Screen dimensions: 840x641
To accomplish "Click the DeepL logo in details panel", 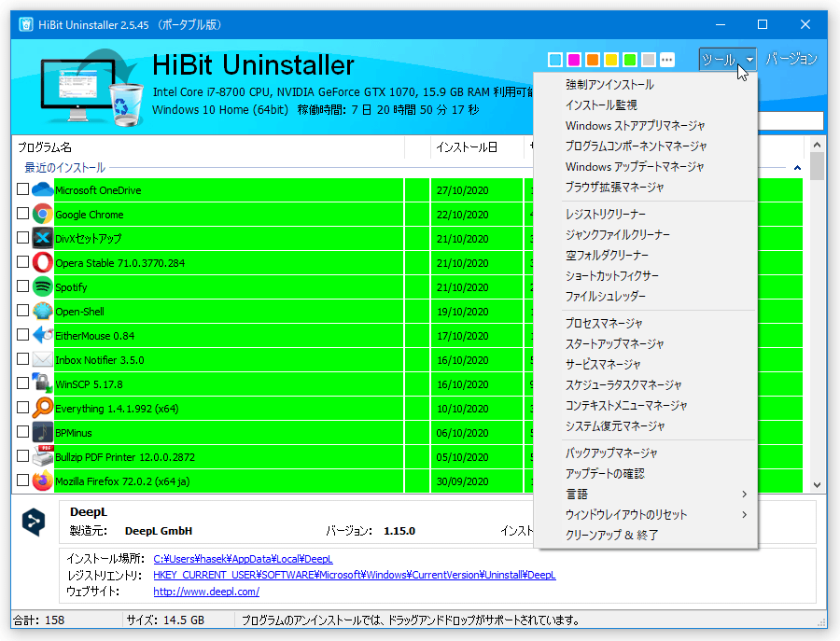I will pyautogui.click(x=34, y=523).
